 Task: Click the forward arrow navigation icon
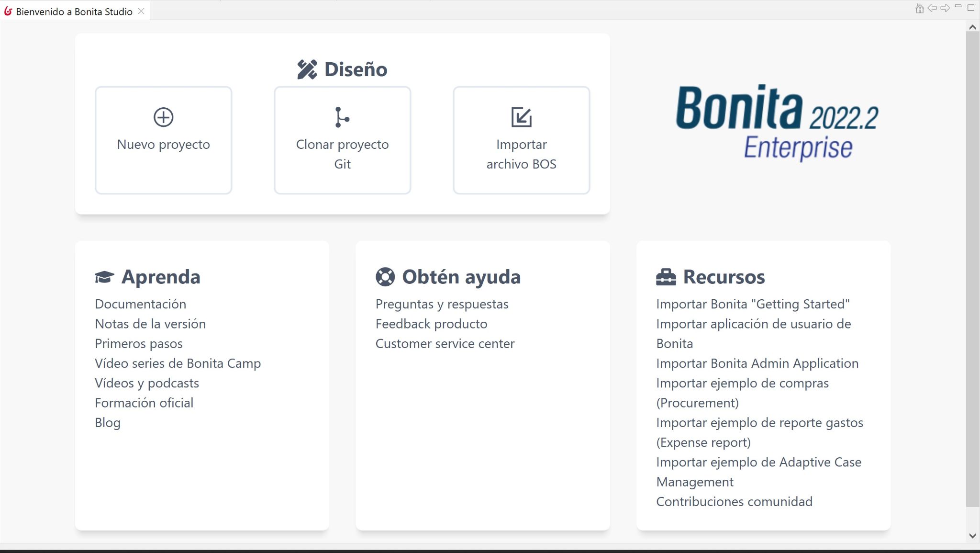click(x=945, y=8)
